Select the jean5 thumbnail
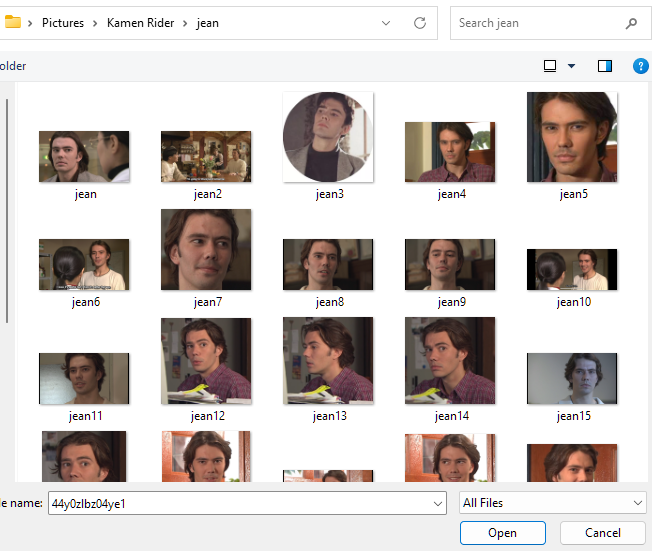This screenshot has height=551, width=652. [572, 137]
